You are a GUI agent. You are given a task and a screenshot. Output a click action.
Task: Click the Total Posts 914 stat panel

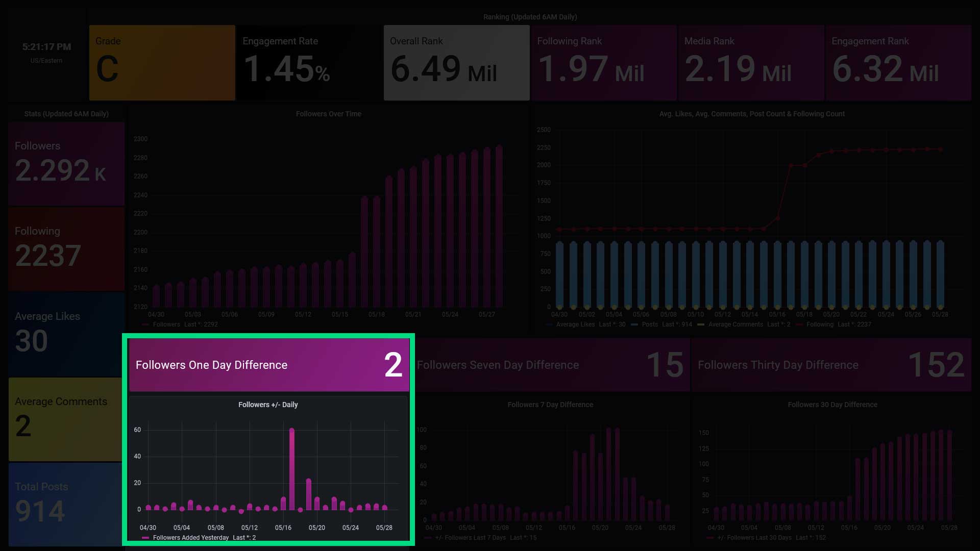point(65,504)
